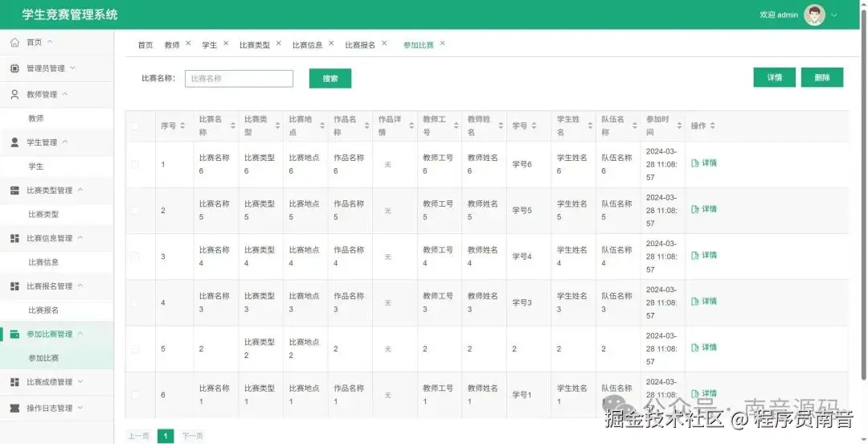The height and width of the screenshot is (444, 868).
Task: Click 详情 icon in row 比赛名称3
Action: pos(694,302)
